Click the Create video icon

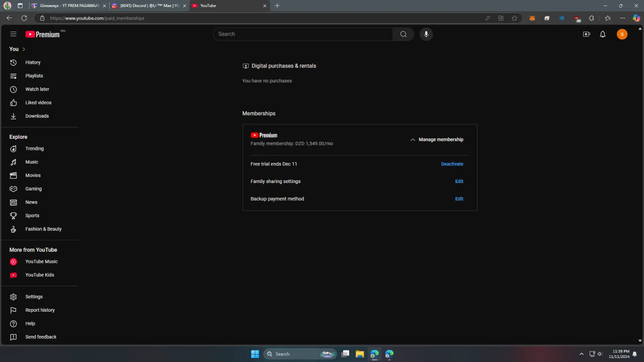(x=587, y=34)
